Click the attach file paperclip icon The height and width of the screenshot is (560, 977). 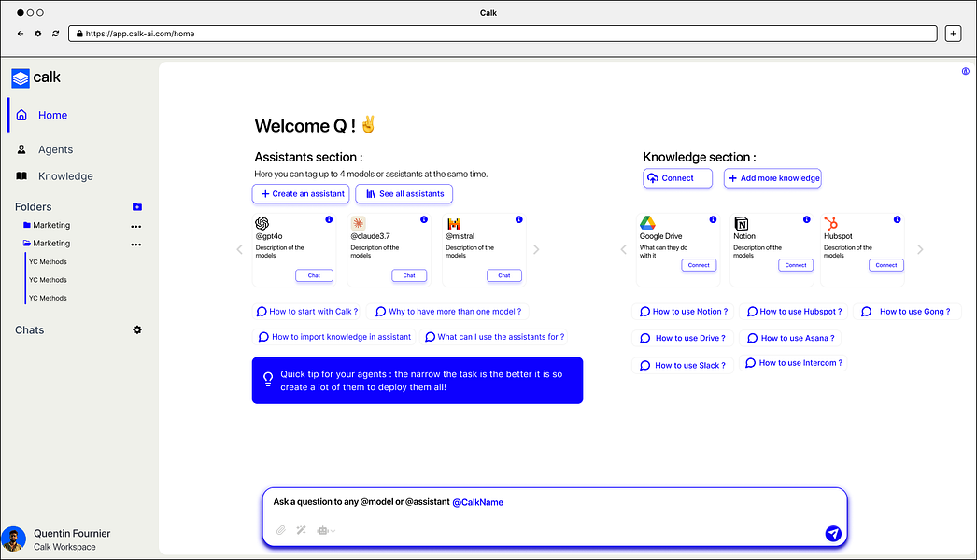(281, 530)
